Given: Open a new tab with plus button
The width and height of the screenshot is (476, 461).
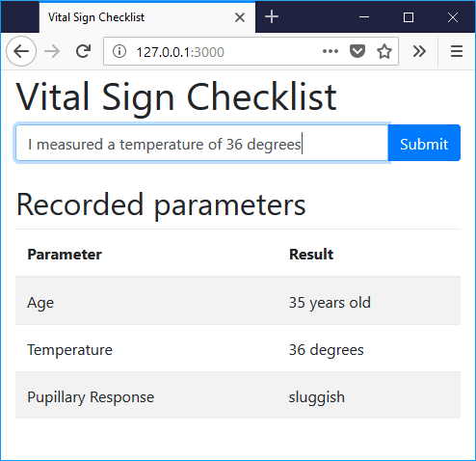Looking at the screenshot, I should 272,16.
